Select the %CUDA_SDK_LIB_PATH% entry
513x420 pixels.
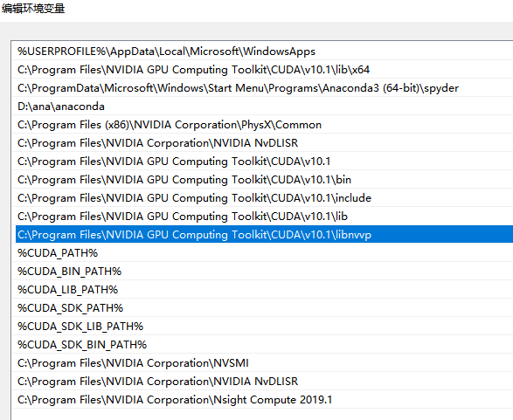click(264, 326)
